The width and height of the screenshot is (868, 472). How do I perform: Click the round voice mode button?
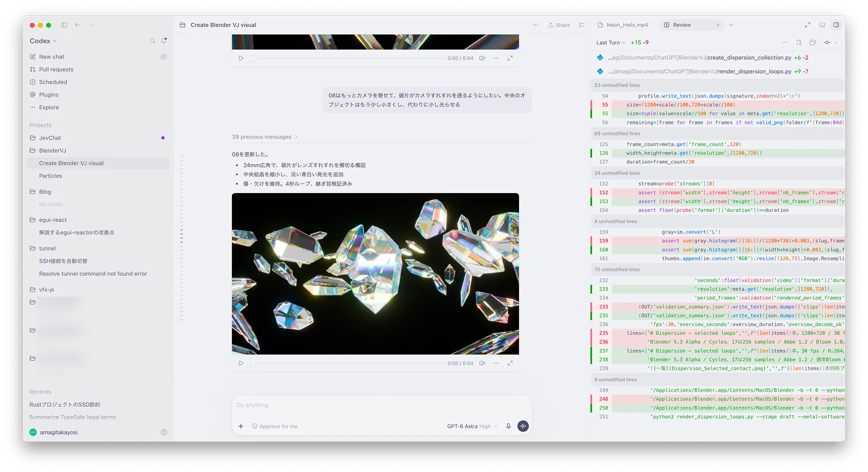523,426
